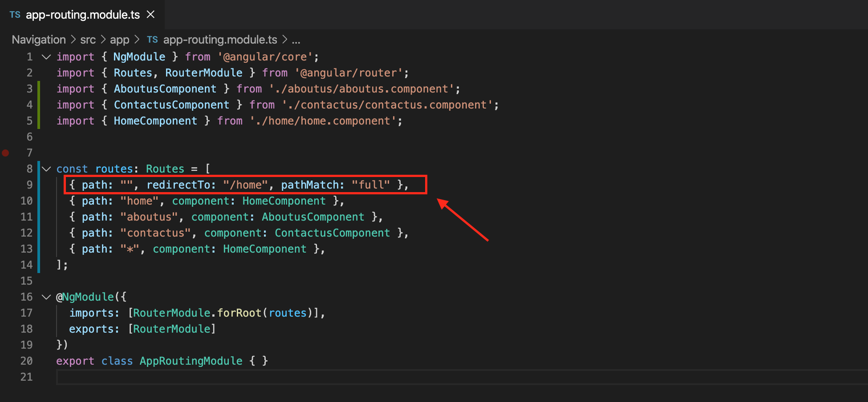
Task: Click HomeComponent on line 13
Action: click(x=265, y=249)
